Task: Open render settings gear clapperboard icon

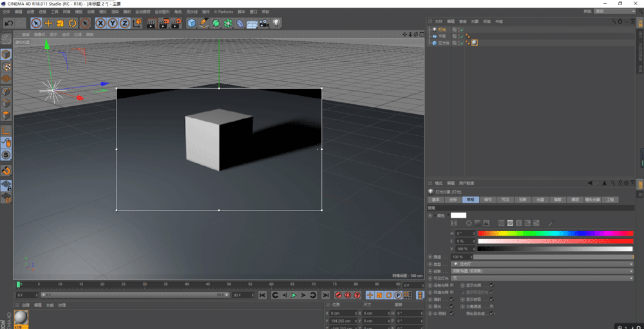Action: pyautogui.click(x=176, y=23)
